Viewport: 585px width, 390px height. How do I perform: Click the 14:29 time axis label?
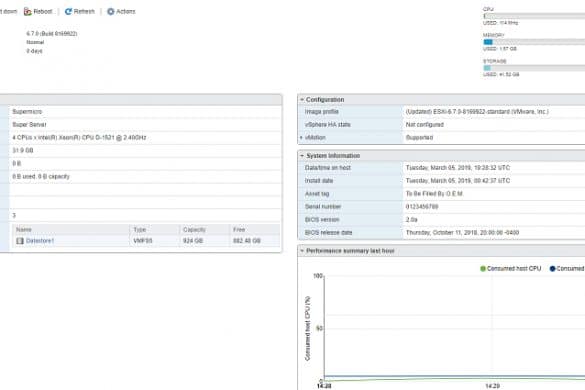pyautogui.click(x=492, y=386)
